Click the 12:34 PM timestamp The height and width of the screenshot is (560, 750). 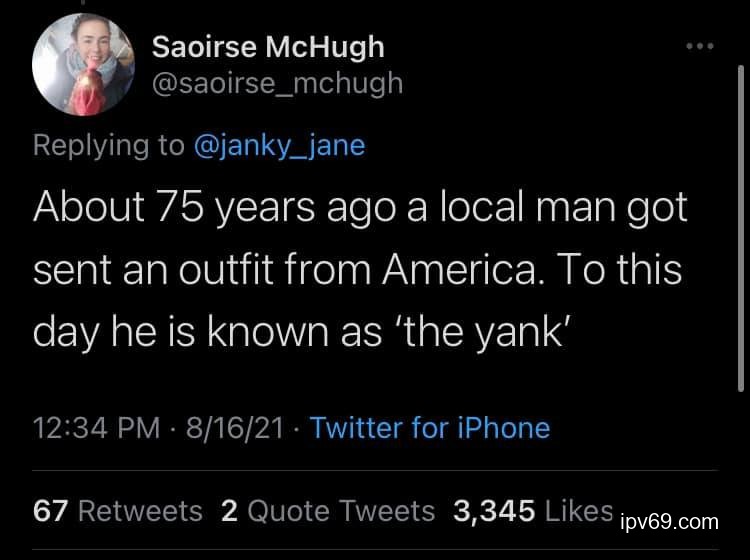click(95, 428)
